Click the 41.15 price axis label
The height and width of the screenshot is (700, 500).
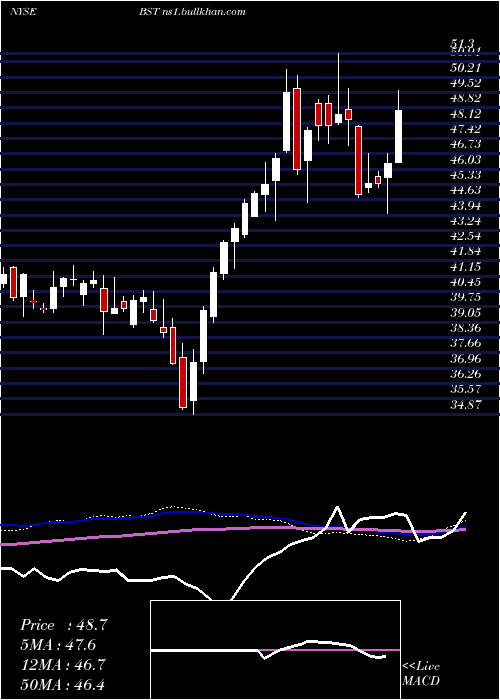pyautogui.click(x=466, y=267)
